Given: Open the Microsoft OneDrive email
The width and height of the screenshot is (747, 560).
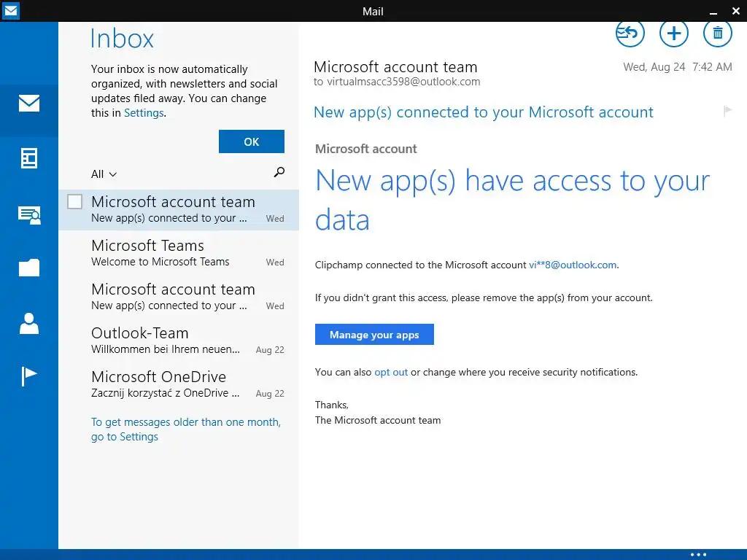Looking at the screenshot, I should click(x=179, y=384).
